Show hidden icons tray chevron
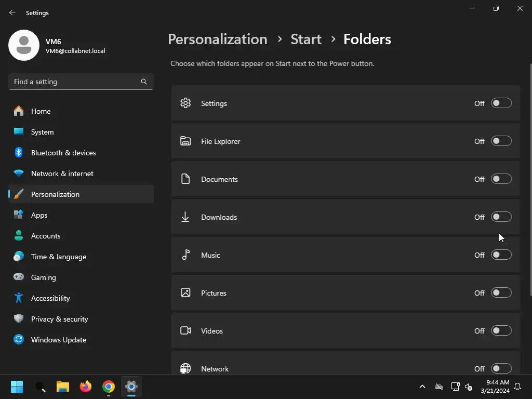Viewport: 532px width, 399px height. point(422,387)
